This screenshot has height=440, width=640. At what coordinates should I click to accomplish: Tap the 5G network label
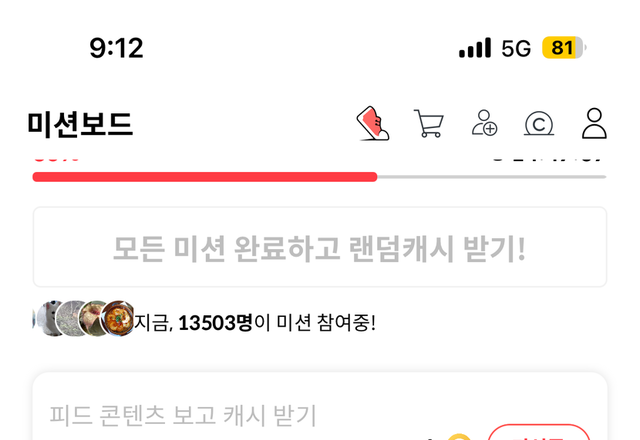tap(516, 49)
